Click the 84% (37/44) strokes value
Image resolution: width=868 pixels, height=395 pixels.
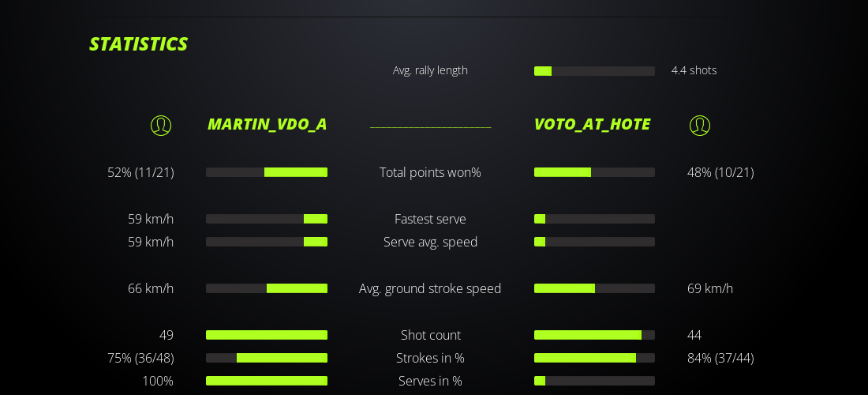coord(720,358)
